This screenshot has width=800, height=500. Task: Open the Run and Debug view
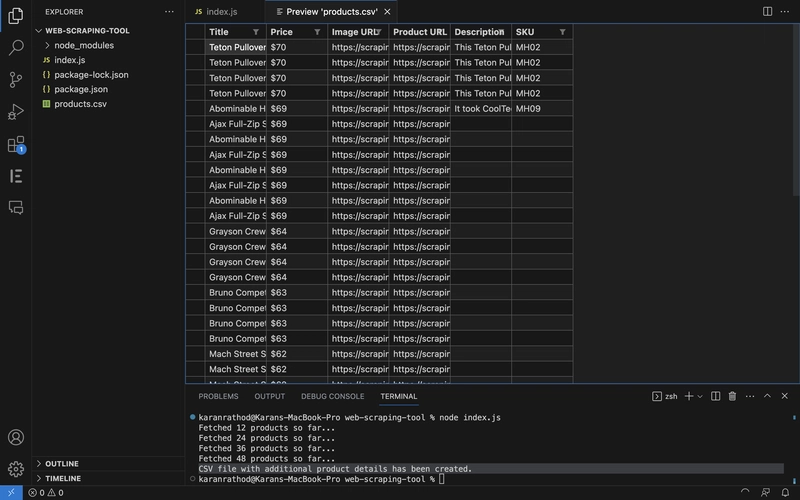pyautogui.click(x=16, y=111)
